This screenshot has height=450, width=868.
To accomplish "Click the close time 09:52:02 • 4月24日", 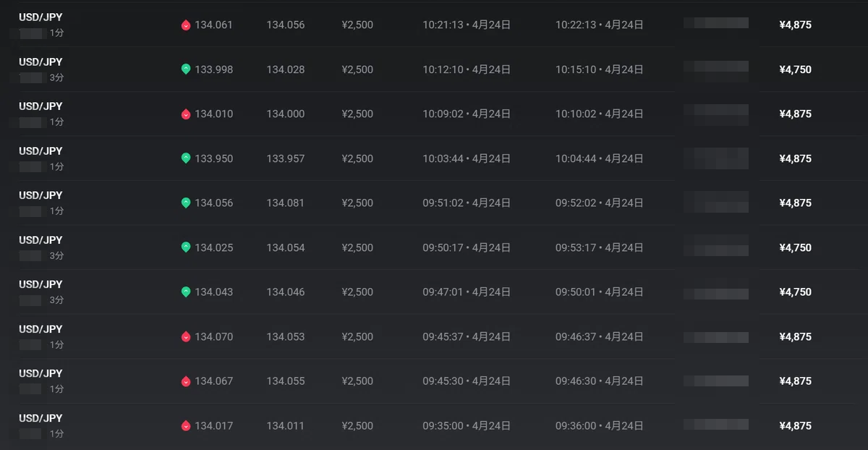I will click(x=599, y=203).
